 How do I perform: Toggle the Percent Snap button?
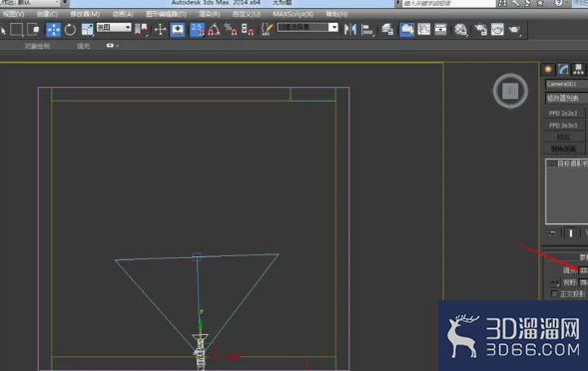tap(231, 30)
